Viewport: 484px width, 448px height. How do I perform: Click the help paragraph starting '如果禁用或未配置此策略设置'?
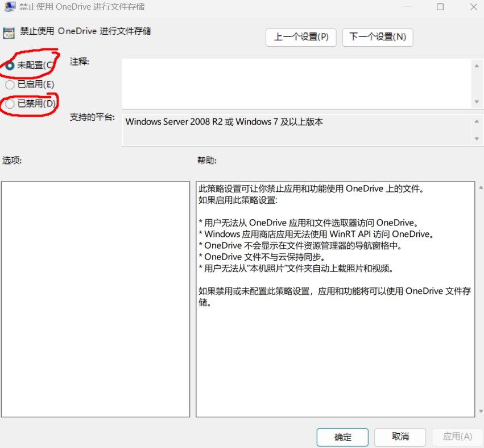coord(335,297)
